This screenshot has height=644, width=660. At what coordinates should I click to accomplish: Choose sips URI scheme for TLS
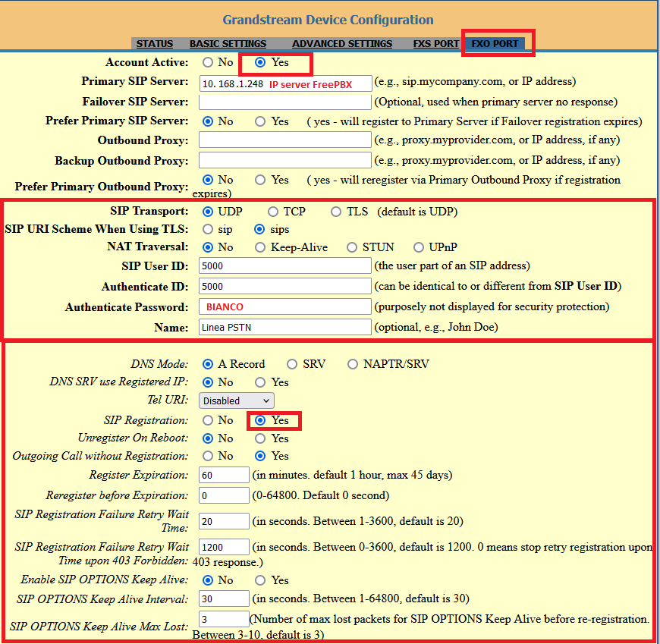tap(259, 229)
